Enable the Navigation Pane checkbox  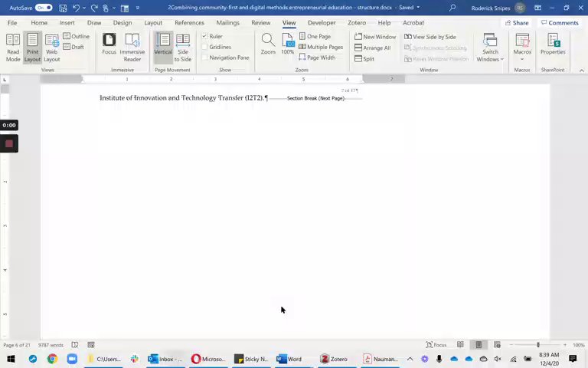pos(204,58)
